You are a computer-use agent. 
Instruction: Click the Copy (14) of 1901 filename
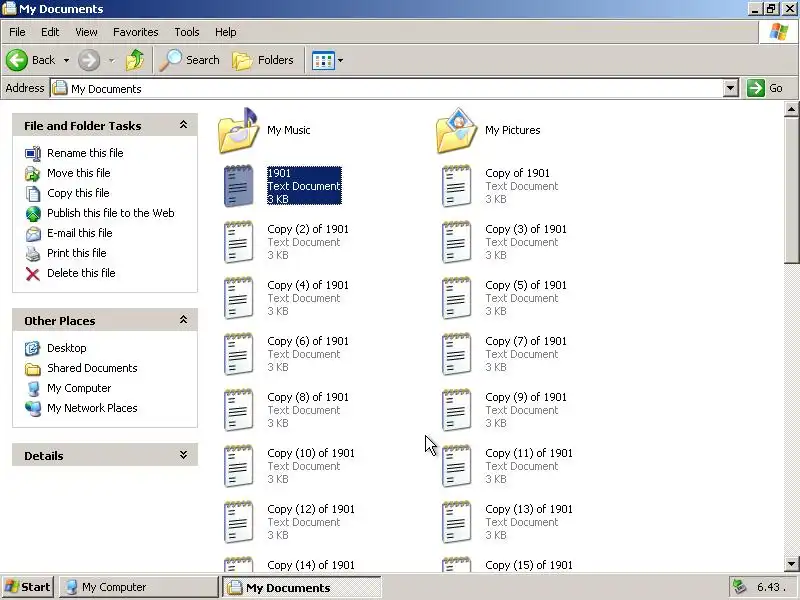[x=311, y=565]
